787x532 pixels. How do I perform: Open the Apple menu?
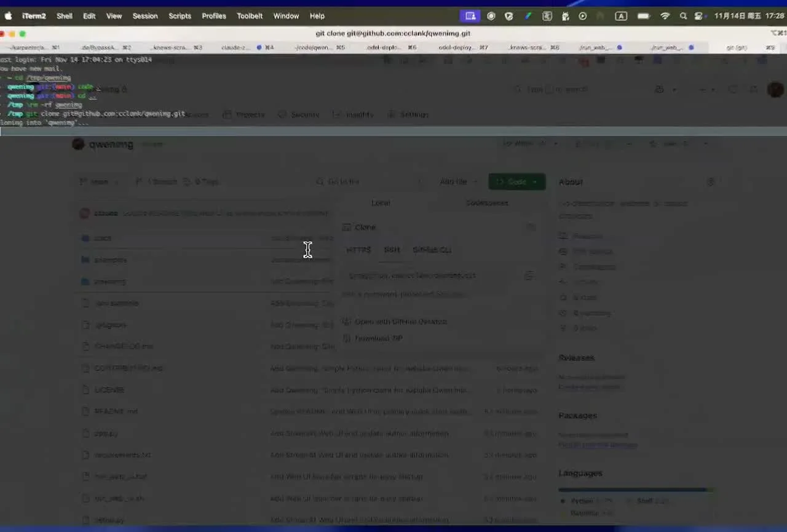click(x=9, y=16)
